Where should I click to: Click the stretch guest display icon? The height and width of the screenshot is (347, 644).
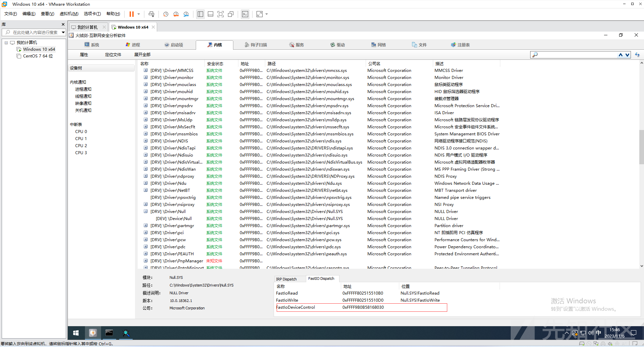tap(260, 14)
